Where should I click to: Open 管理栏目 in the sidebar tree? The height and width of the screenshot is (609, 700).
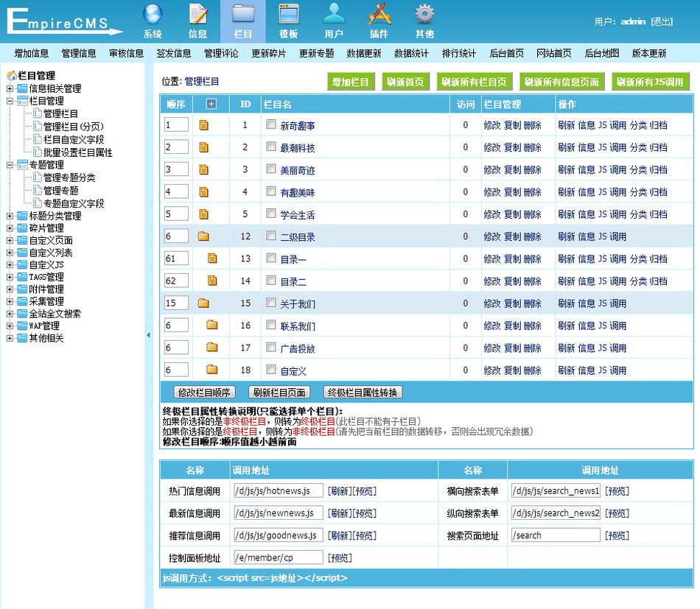[60, 113]
